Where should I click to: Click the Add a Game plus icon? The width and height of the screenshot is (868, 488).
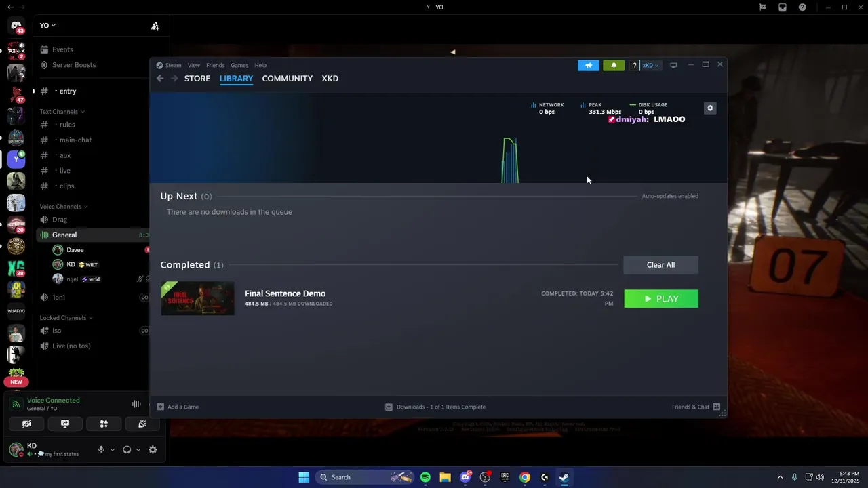[x=161, y=407]
